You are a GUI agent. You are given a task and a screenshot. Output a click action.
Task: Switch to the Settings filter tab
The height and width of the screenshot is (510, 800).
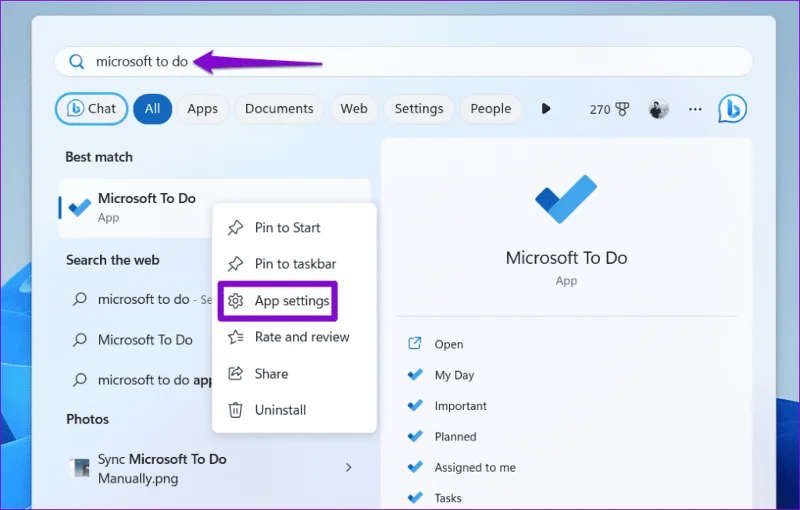(419, 109)
